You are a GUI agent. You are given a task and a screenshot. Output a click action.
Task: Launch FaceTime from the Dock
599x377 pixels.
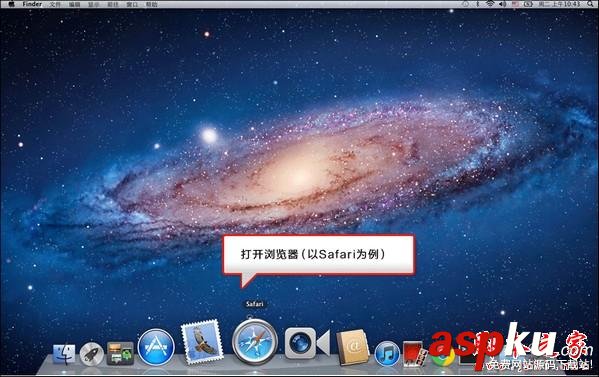point(308,343)
